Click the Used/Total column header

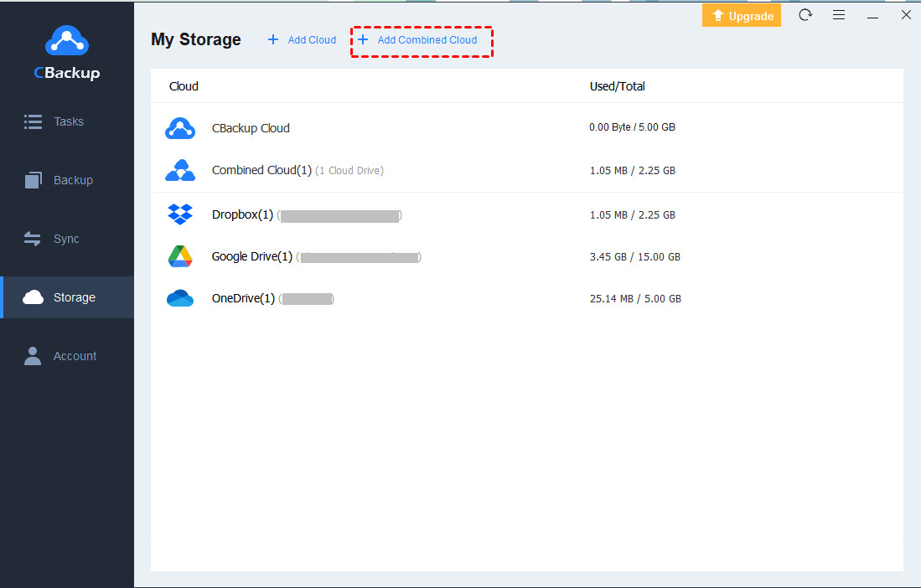point(618,86)
